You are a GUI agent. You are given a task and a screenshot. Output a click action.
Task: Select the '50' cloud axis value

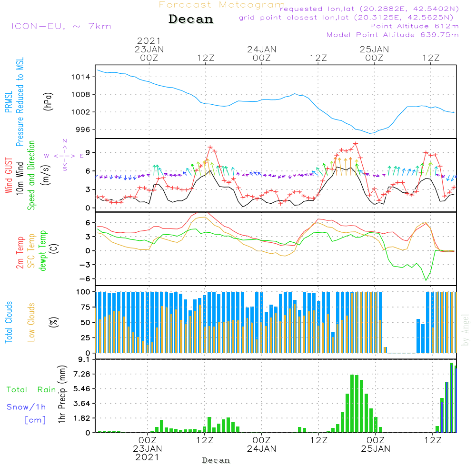pos(86,323)
